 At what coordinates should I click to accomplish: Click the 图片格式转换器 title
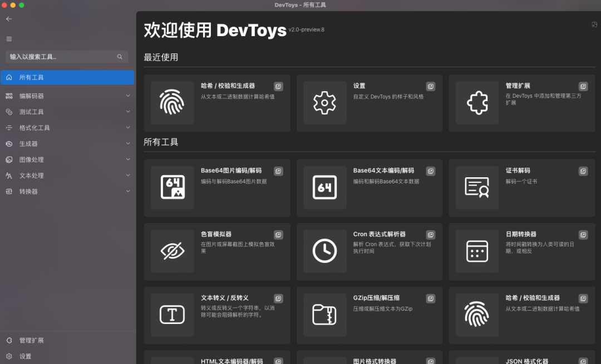[x=375, y=361]
